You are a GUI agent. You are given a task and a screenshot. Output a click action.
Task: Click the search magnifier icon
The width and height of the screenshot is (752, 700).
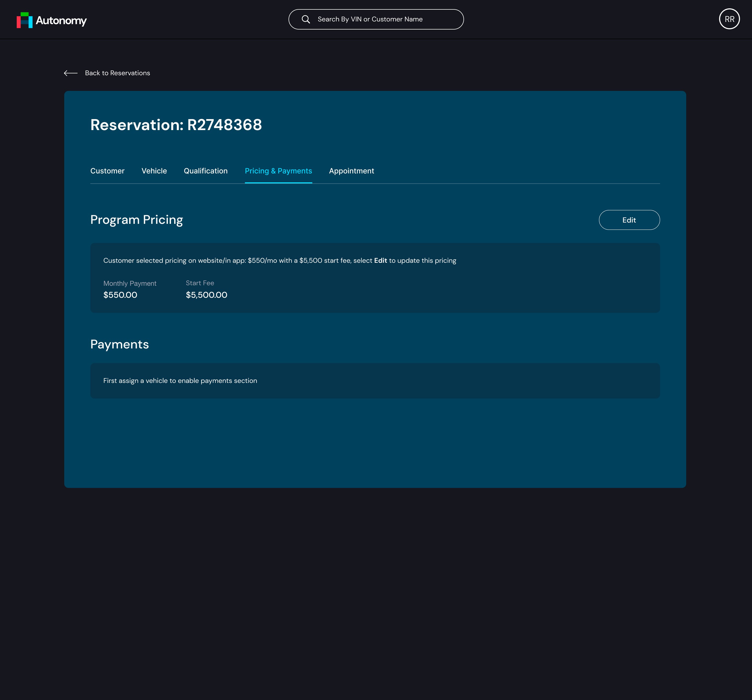[x=306, y=19]
